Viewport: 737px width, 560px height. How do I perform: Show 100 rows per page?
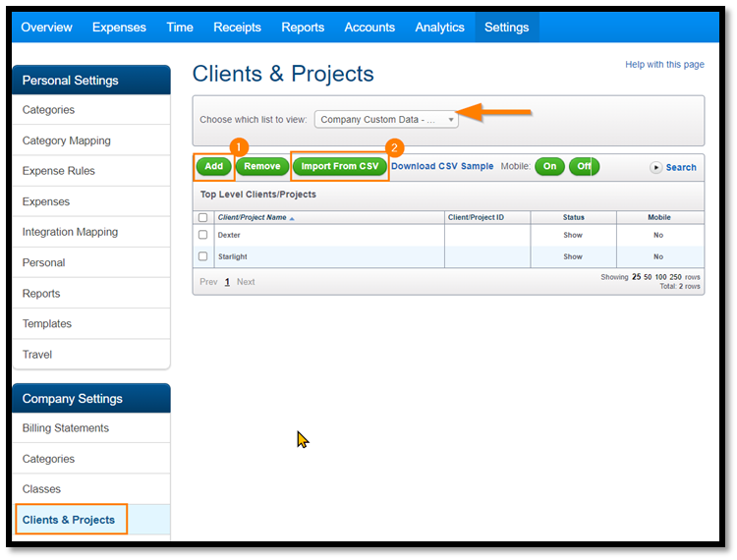pyautogui.click(x=660, y=277)
